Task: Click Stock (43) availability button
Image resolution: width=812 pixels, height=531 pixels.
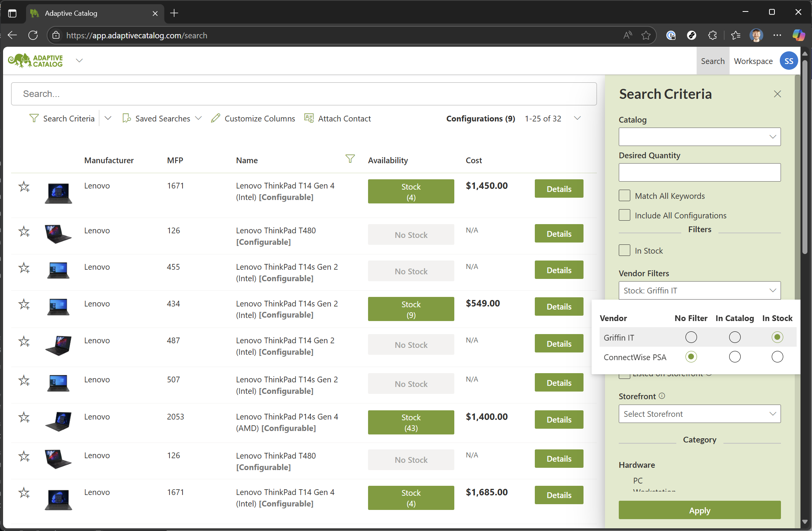Action: coord(411,422)
